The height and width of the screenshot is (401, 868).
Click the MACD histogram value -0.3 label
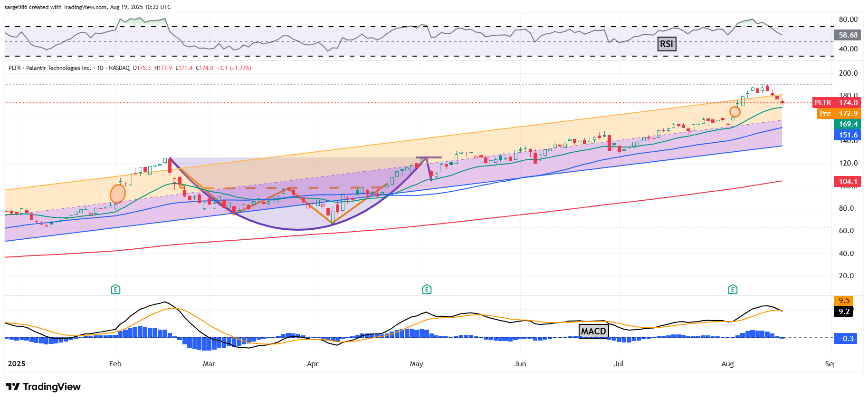point(846,339)
